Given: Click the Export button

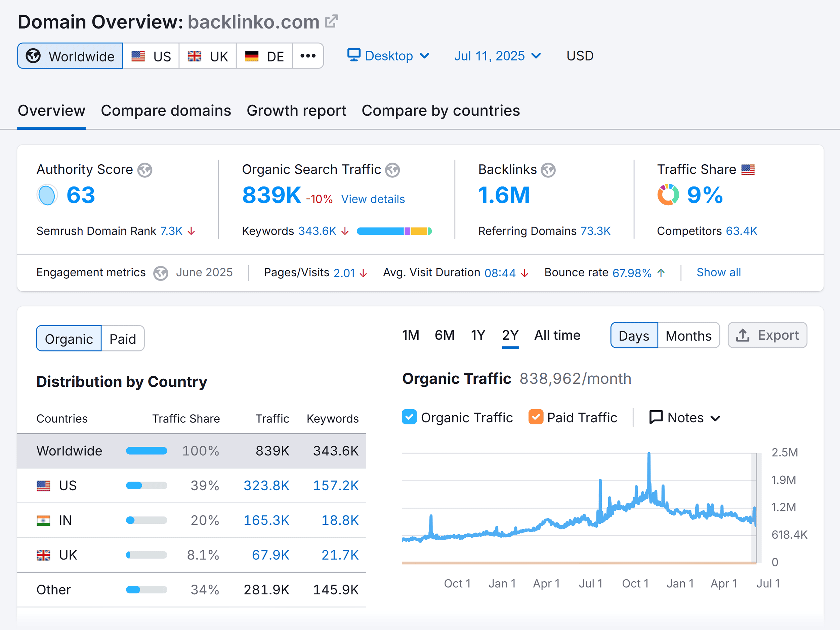Looking at the screenshot, I should pos(767,335).
